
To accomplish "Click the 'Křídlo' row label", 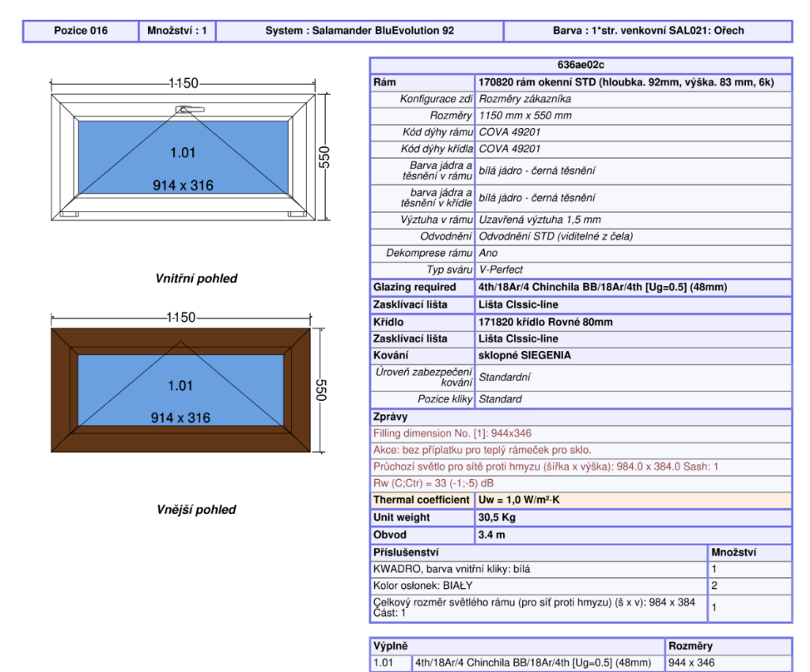I will (x=388, y=322).
